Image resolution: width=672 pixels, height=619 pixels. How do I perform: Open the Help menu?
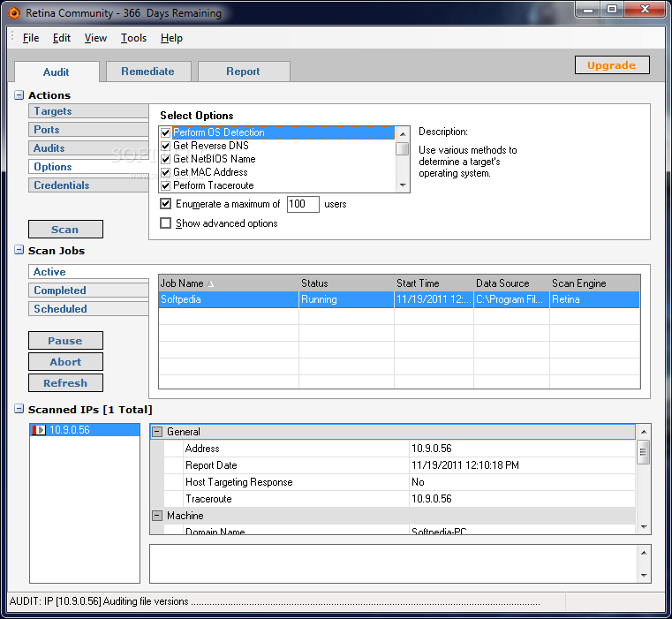pos(171,38)
